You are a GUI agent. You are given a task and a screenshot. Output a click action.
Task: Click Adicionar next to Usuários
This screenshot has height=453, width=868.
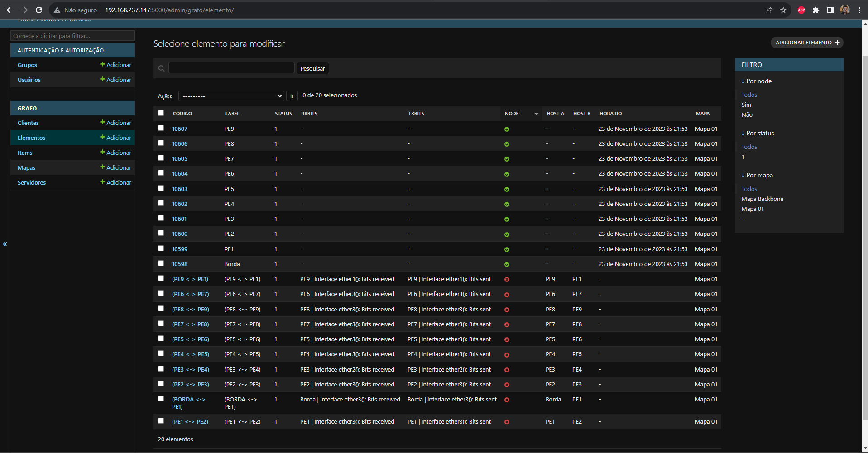tap(115, 80)
